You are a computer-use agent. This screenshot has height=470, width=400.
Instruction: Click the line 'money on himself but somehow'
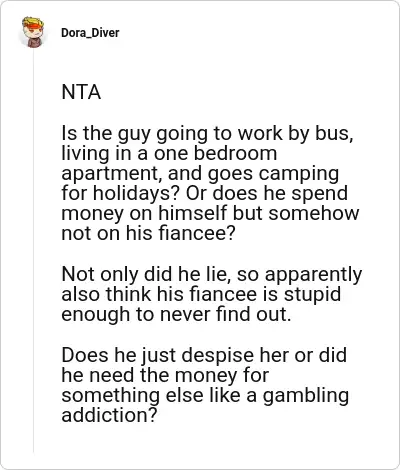[210, 214]
